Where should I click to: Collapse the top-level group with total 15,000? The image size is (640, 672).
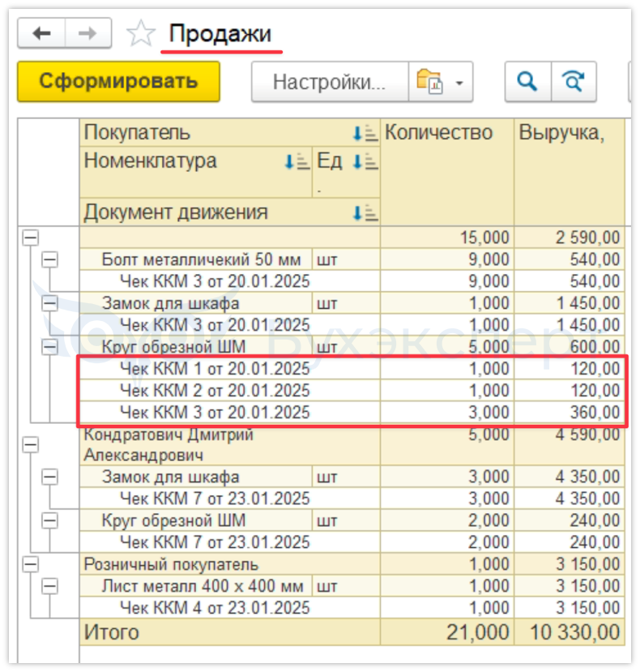[x=31, y=238]
